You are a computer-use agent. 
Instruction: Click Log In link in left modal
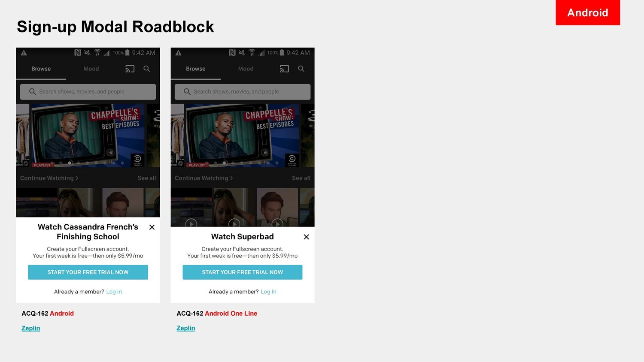click(114, 292)
